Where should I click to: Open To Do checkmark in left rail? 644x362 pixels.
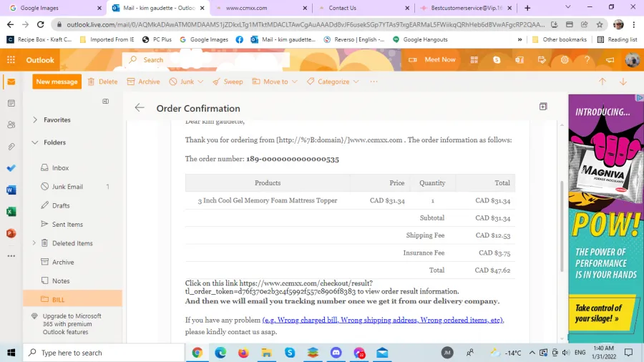(x=11, y=168)
